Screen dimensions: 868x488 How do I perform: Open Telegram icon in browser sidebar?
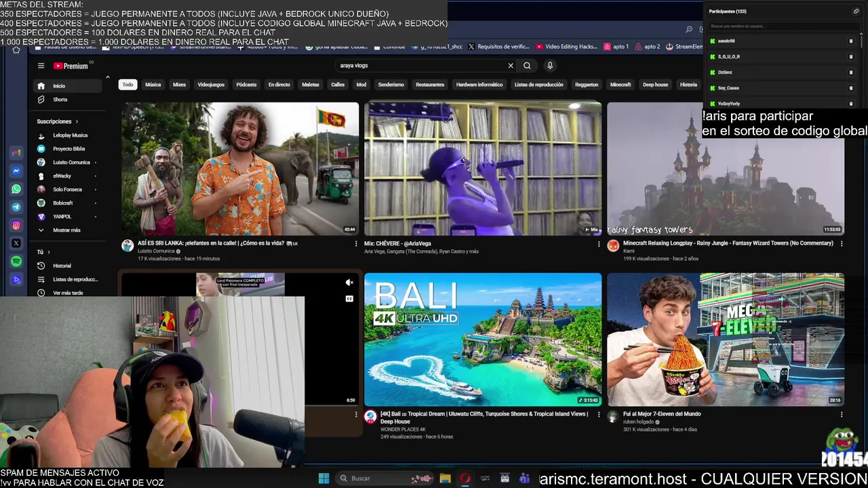tap(16, 207)
